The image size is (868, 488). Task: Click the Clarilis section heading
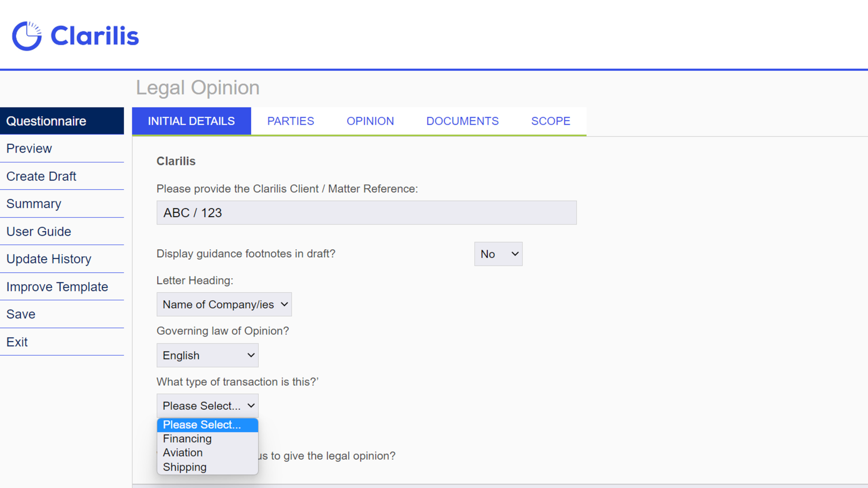(x=176, y=161)
